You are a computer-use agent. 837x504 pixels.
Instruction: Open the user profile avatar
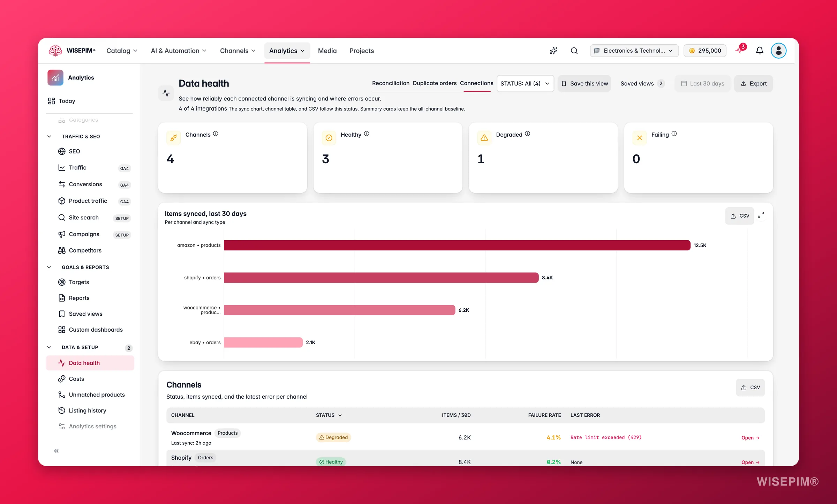click(x=778, y=51)
